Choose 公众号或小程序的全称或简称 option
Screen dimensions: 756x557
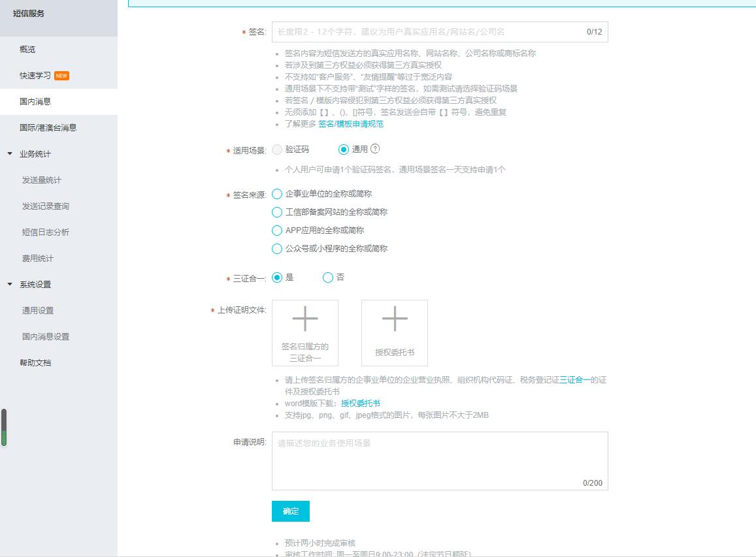coord(277,249)
